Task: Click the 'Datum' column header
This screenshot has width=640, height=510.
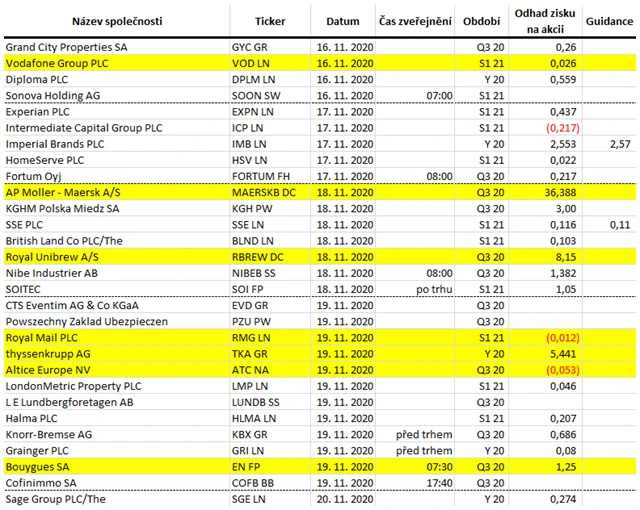Action: [x=341, y=20]
